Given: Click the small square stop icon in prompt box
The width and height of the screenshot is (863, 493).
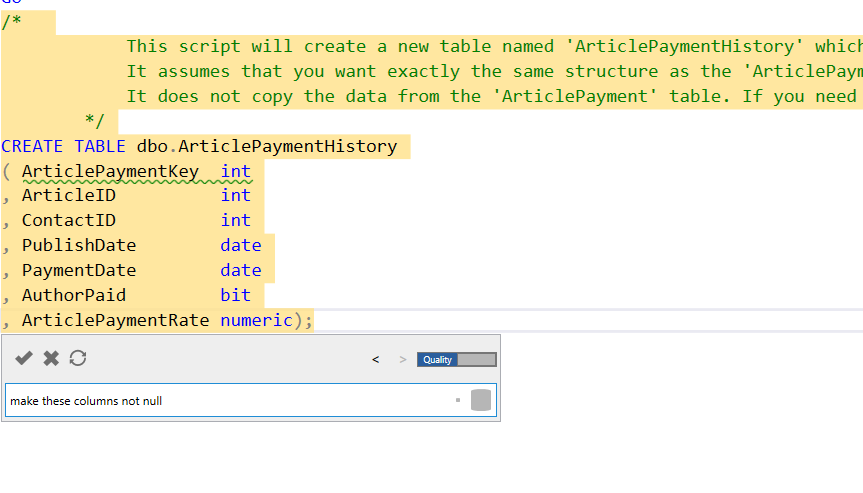Looking at the screenshot, I should (457, 400).
